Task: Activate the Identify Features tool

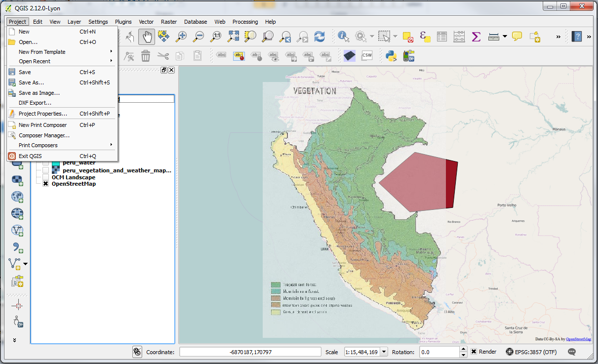Action: point(343,37)
